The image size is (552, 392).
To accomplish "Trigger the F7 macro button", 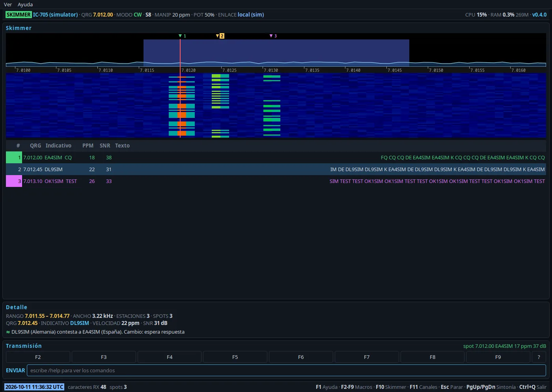I will coord(367,357).
